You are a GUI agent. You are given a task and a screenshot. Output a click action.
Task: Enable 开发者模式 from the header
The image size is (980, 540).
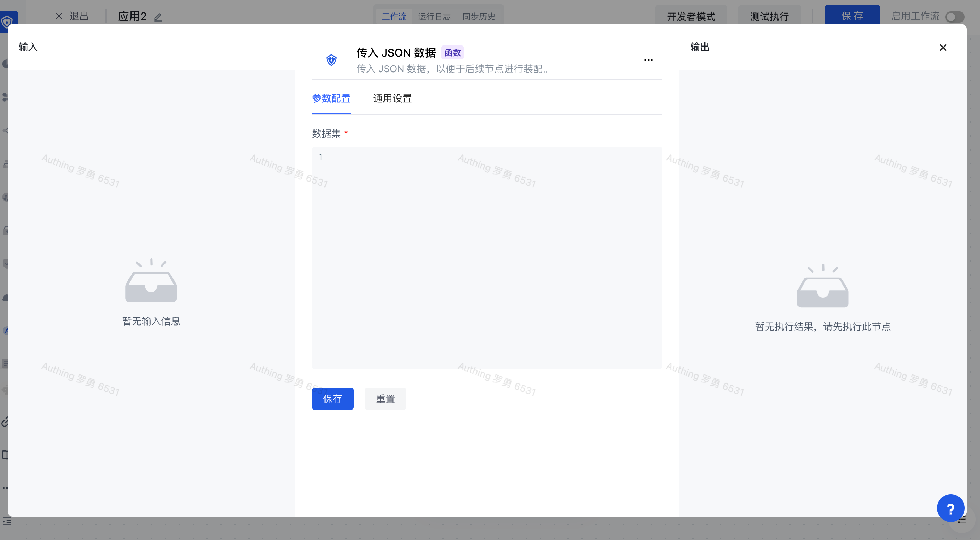point(691,17)
